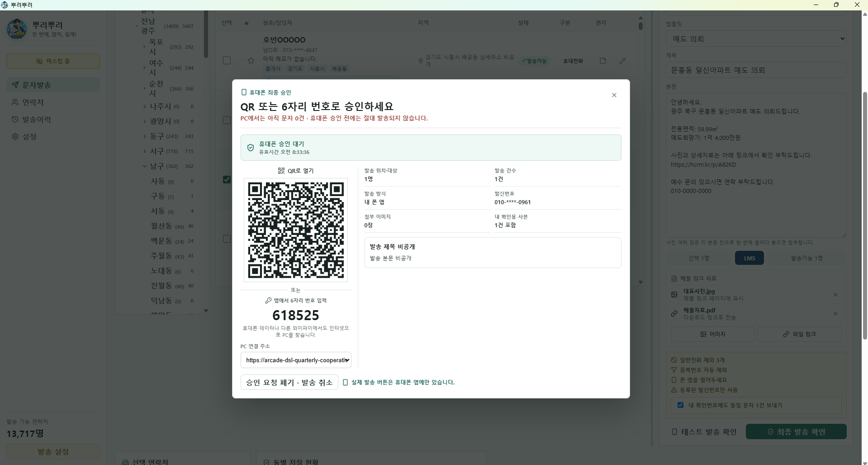Click the phone icon next to 휴대폰 최종 승인
This screenshot has height=465, width=868.
coord(244,92)
